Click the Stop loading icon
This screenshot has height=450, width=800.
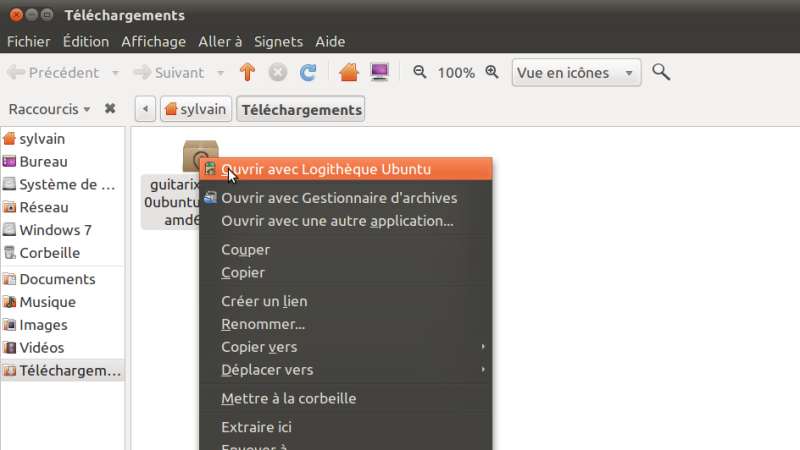pos(278,72)
